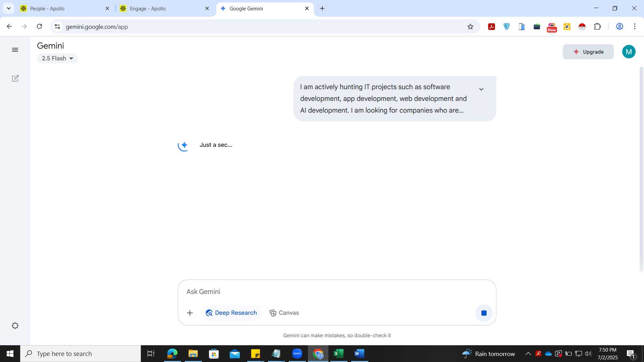Screen dimensions: 644x362
Task: Open the clock showing 7:50 PM
Action: [x=607, y=354]
